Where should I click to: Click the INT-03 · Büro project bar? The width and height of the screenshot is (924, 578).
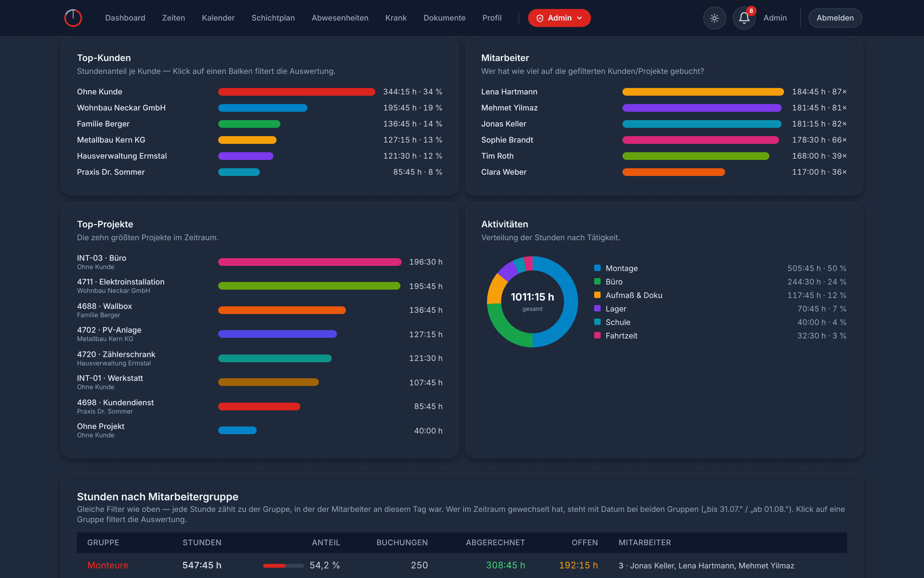pyautogui.click(x=310, y=262)
